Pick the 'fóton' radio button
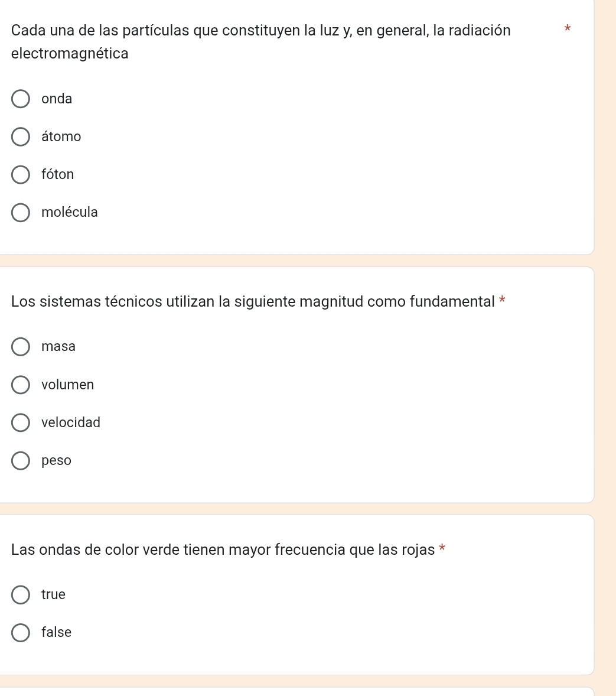The image size is (616, 696). [21, 174]
